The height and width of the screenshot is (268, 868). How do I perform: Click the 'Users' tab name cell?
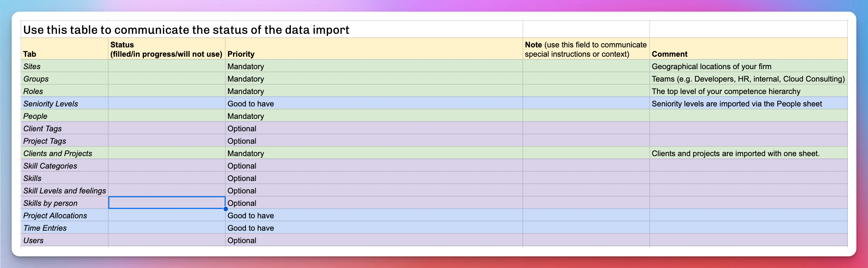tap(64, 240)
